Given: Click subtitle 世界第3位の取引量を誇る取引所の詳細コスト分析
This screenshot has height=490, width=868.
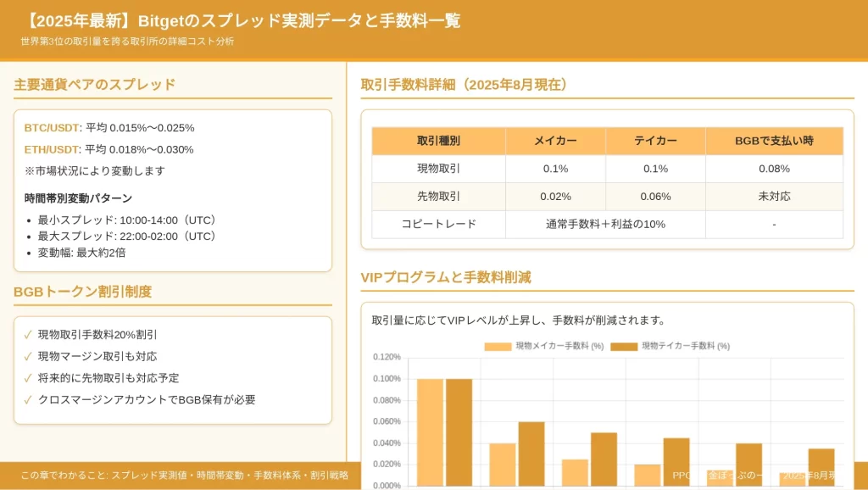Looking at the screenshot, I should click(127, 42).
